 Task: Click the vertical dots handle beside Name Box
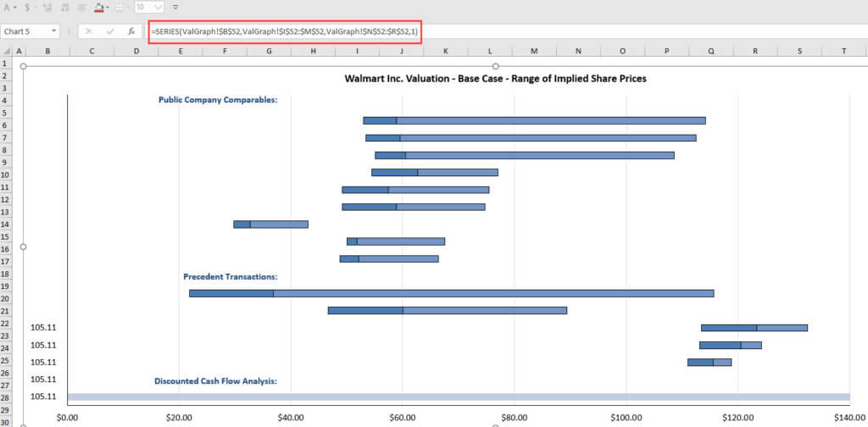coord(70,31)
